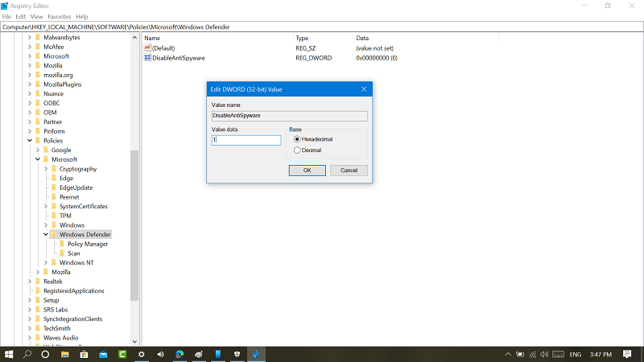Expand the Cryptography key
This screenshot has height=362, width=644.
pos(46,169)
